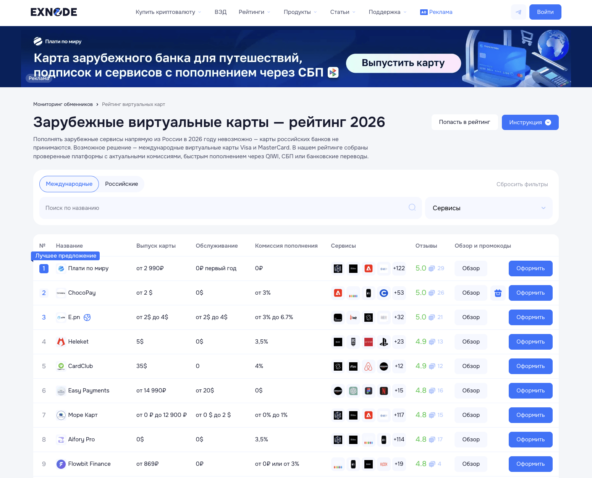
Task: Click the E.pn verified badge icon
Action: coord(87,317)
